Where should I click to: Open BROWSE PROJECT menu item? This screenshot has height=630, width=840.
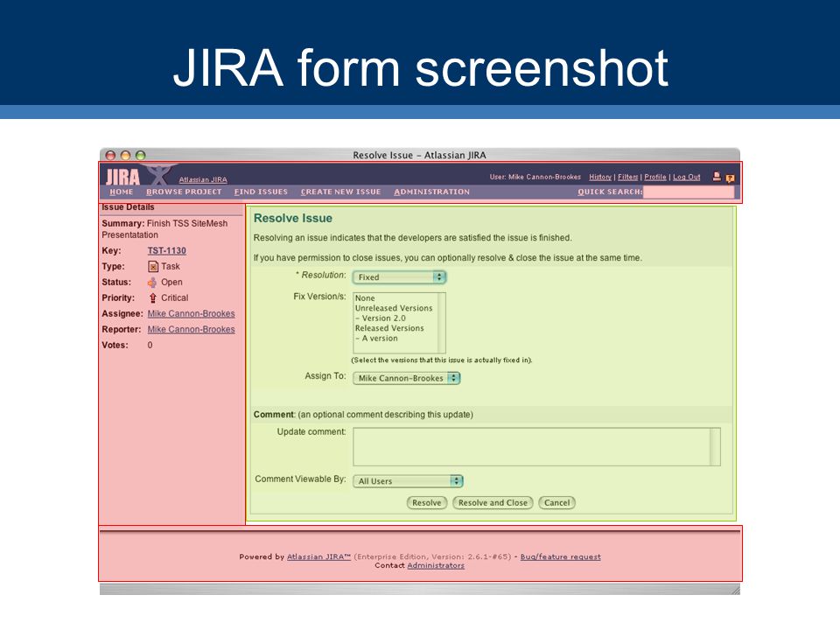click(184, 192)
